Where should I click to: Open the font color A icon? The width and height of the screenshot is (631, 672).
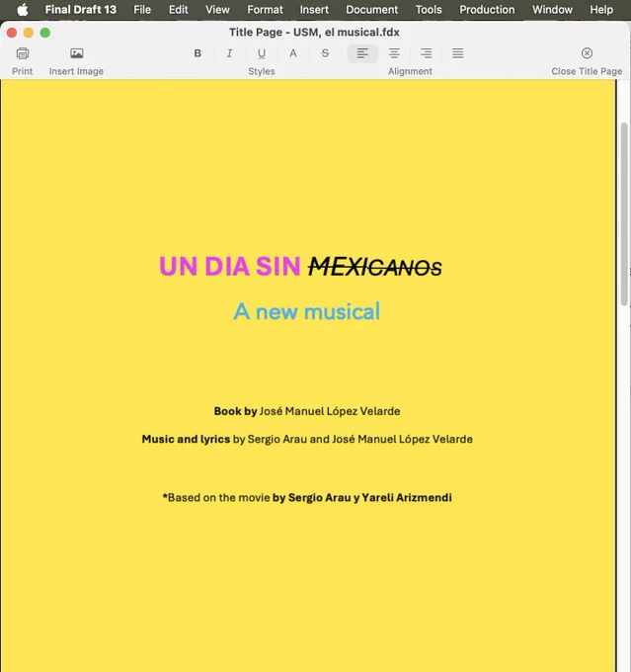click(x=293, y=53)
